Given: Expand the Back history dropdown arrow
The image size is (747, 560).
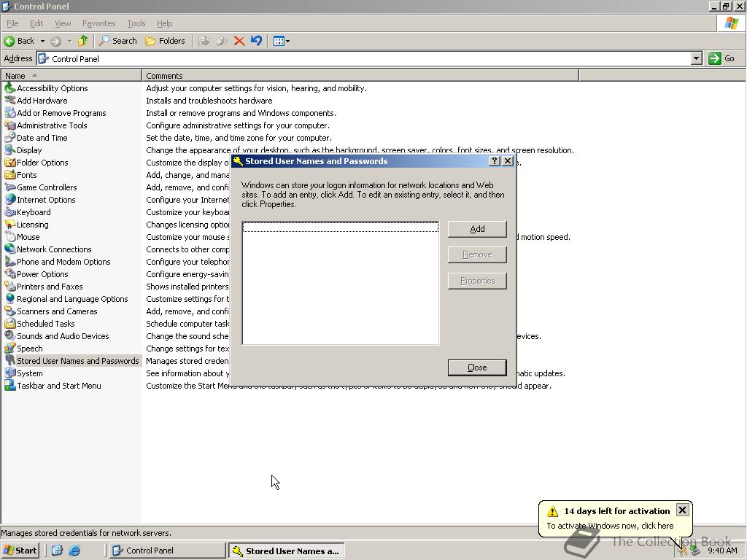Looking at the screenshot, I should pyautogui.click(x=42, y=41).
